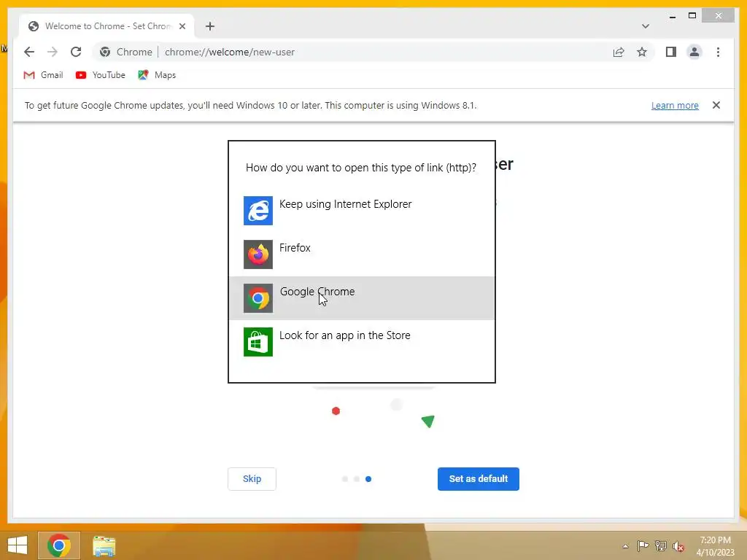This screenshot has width=747, height=560.
Task: Close the Welcome to Chrome tab
Action: (182, 26)
